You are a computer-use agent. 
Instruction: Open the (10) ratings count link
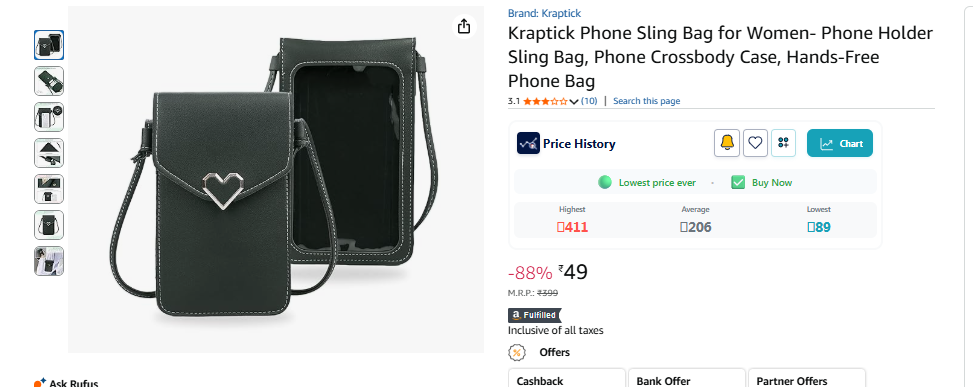[589, 101]
